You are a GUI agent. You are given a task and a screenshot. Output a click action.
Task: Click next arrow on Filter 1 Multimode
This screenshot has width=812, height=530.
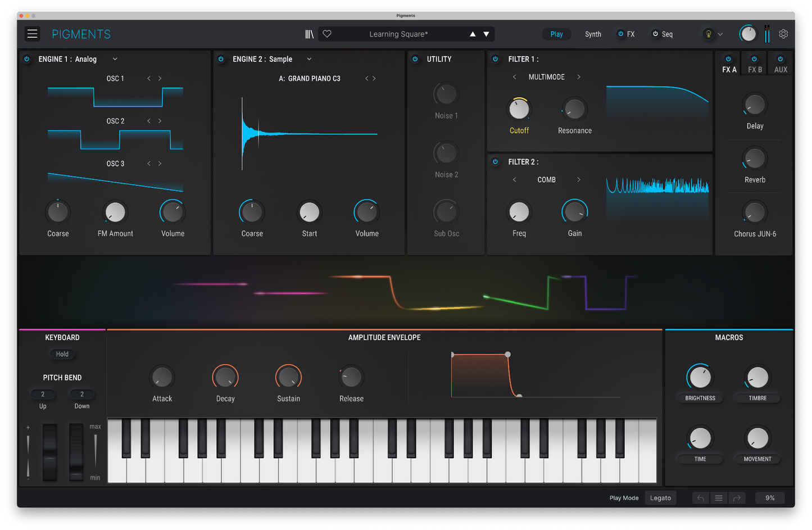pyautogui.click(x=579, y=77)
